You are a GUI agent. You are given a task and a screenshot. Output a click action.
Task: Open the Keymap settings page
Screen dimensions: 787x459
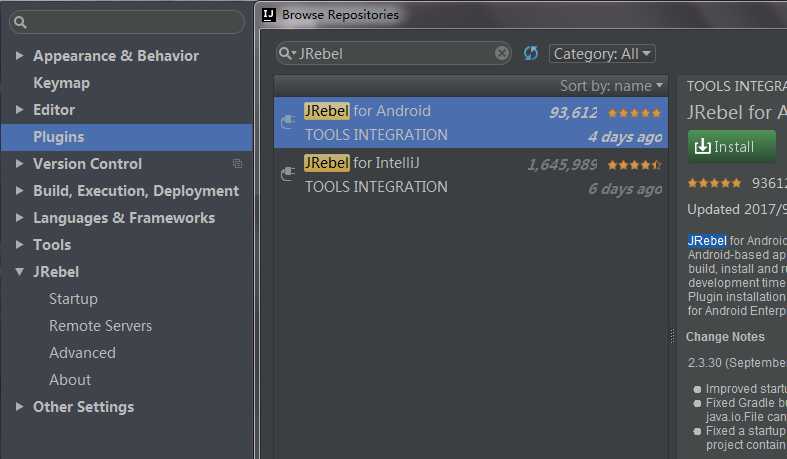click(x=61, y=83)
